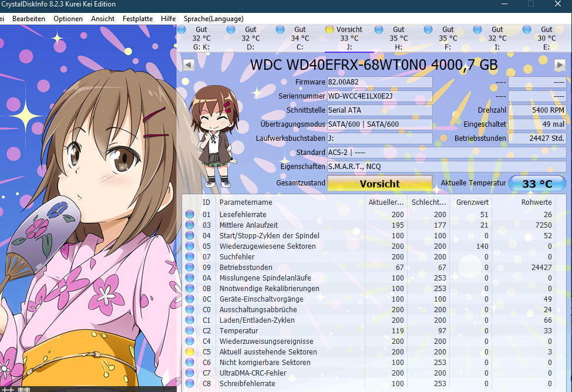
Task: Click the Schlecht... column header
Action: coord(429,202)
